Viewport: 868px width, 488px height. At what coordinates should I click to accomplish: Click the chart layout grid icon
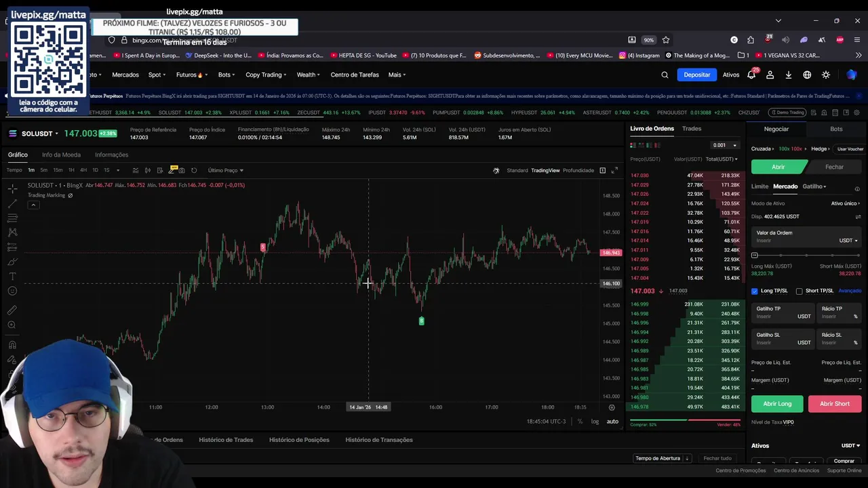[x=602, y=170]
